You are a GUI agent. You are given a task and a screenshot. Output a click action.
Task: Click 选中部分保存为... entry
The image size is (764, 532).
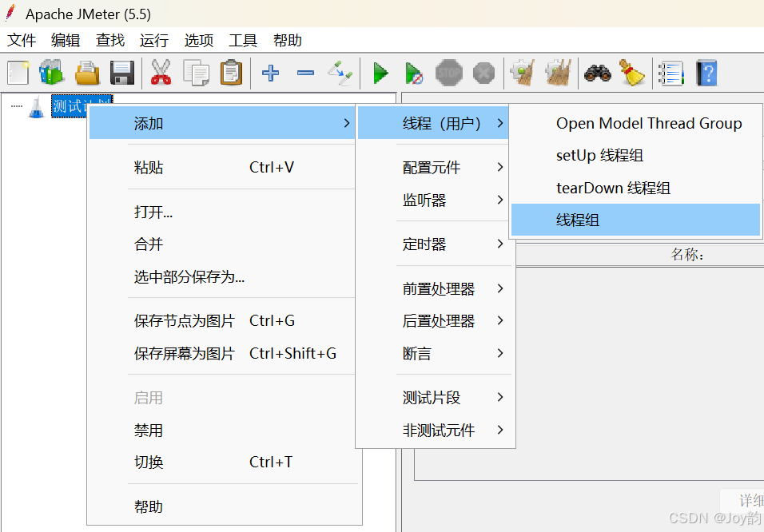(222, 276)
